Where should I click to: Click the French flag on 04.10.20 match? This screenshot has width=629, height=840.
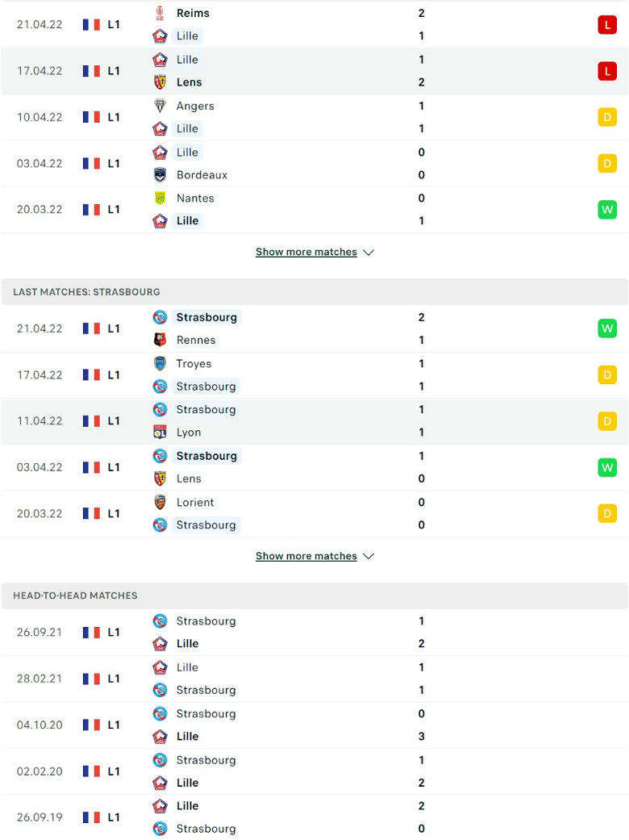click(92, 725)
